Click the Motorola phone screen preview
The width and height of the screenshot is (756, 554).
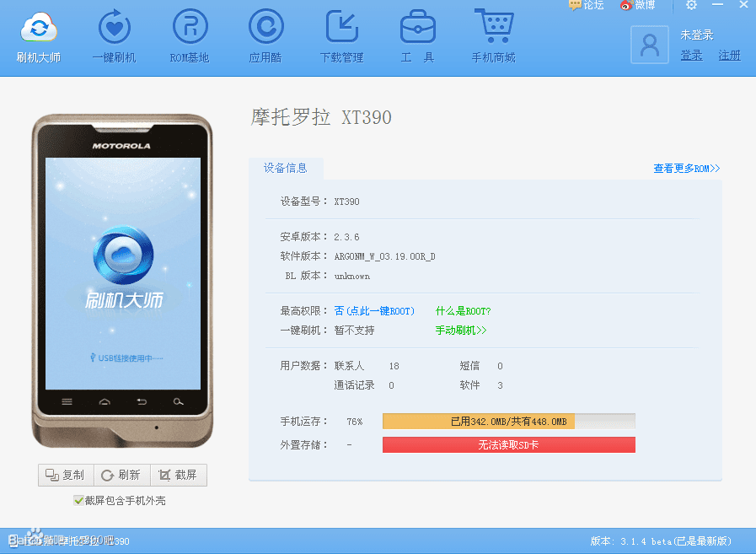(123, 273)
